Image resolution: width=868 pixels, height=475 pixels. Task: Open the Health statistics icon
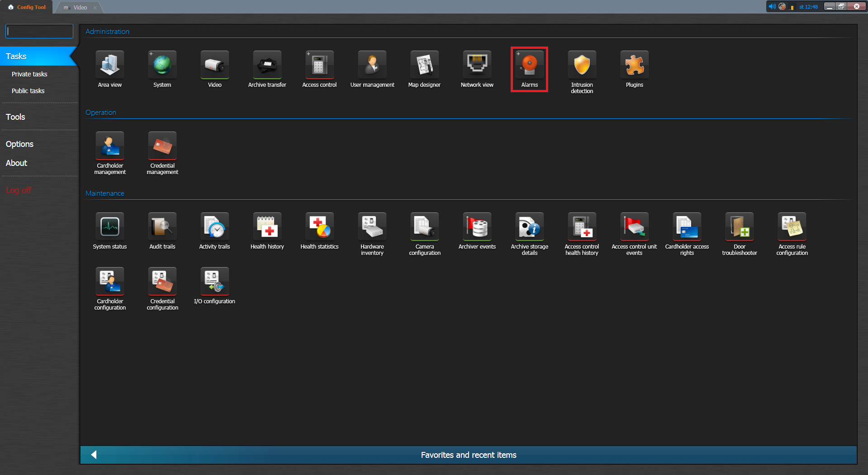[319, 227]
